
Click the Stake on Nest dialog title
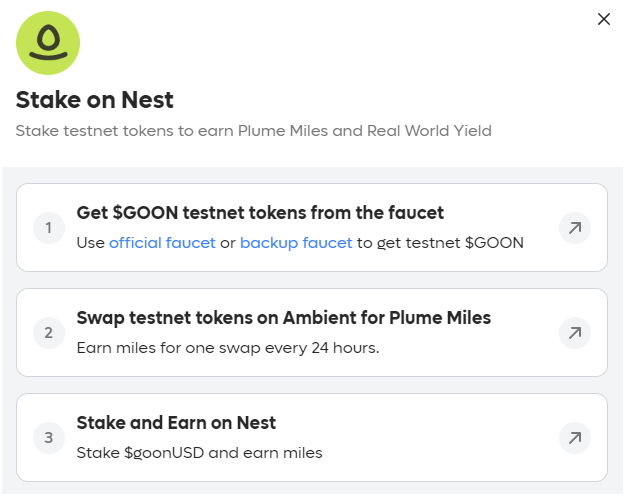point(94,99)
